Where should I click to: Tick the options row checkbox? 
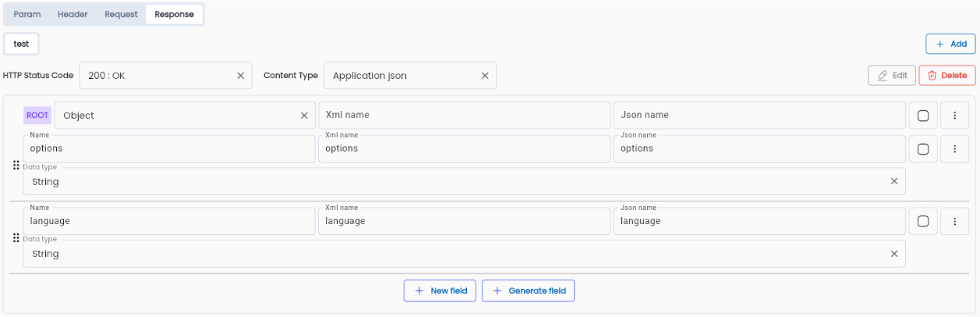click(x=923, y=148)
